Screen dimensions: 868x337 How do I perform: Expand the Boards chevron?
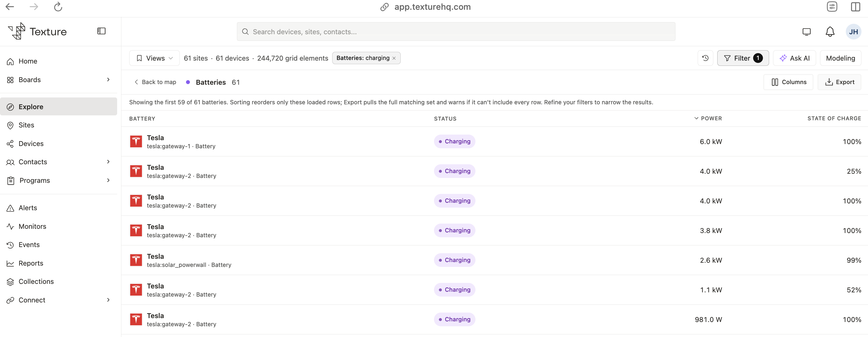[x=108, y=80]
